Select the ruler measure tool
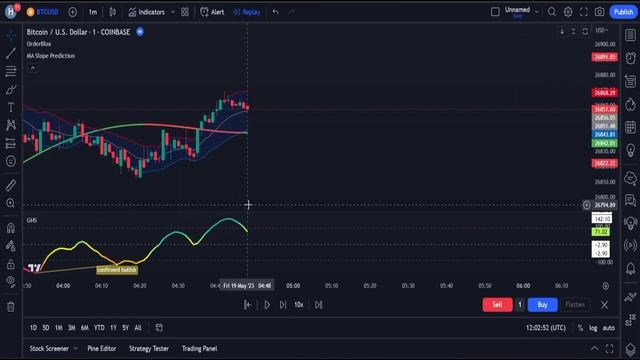 11,185
